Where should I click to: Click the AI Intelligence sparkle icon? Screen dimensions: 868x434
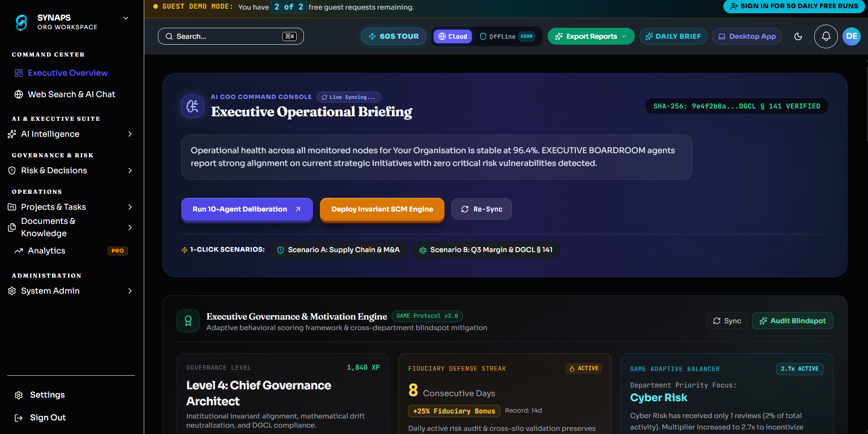coord(12,134)
